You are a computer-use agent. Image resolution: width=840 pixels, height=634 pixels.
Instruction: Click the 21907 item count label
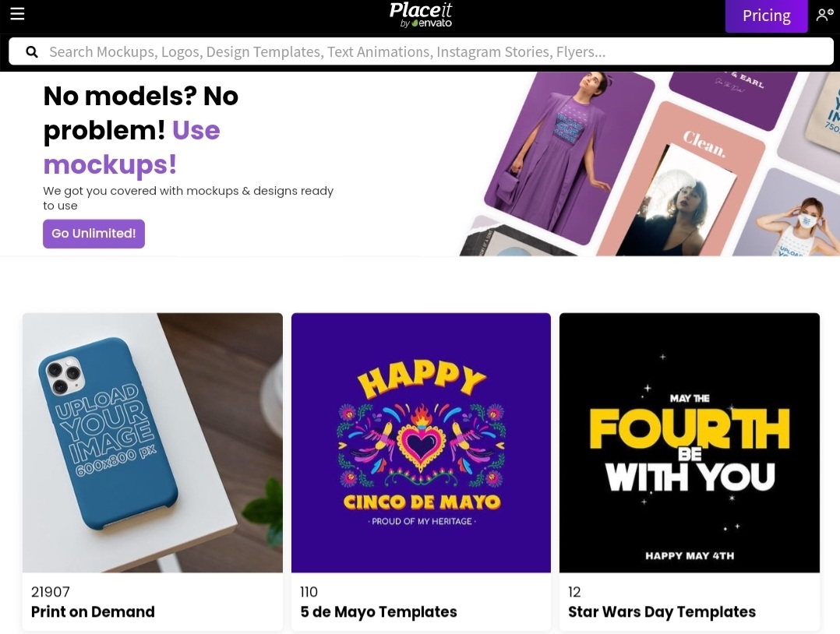(x=51, y=592)
